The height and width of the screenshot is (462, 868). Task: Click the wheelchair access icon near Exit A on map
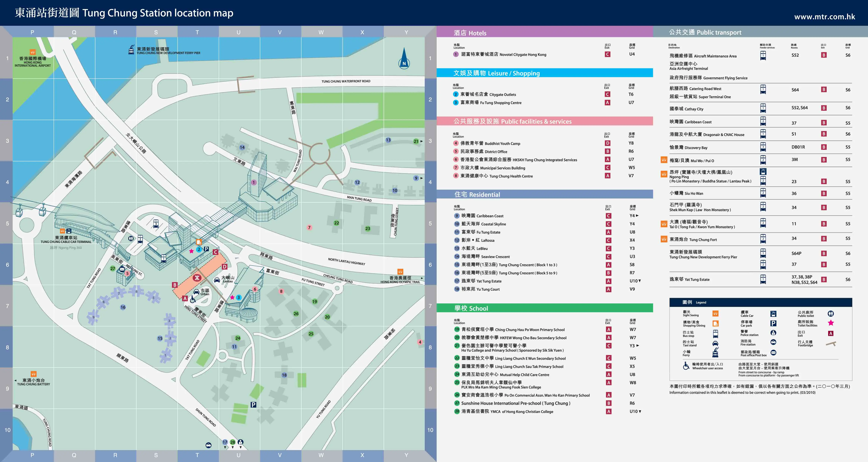click(x=193, y=299)
